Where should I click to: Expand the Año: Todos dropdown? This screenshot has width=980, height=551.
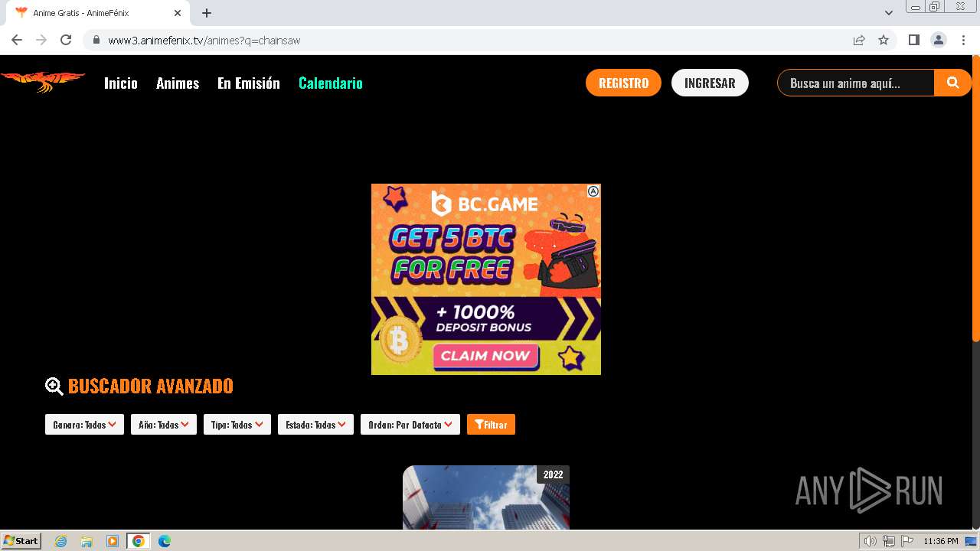click(x=164, y=425)
